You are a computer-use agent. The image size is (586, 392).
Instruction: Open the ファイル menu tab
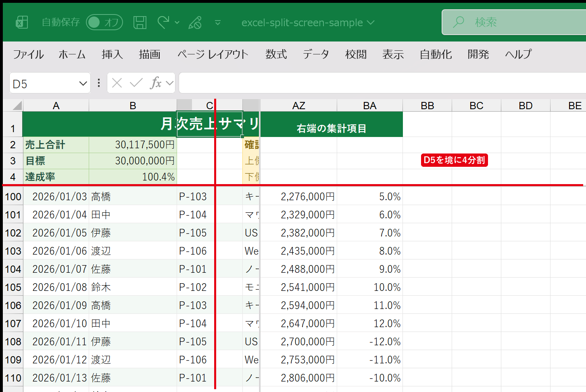click(x=28, y=54)
